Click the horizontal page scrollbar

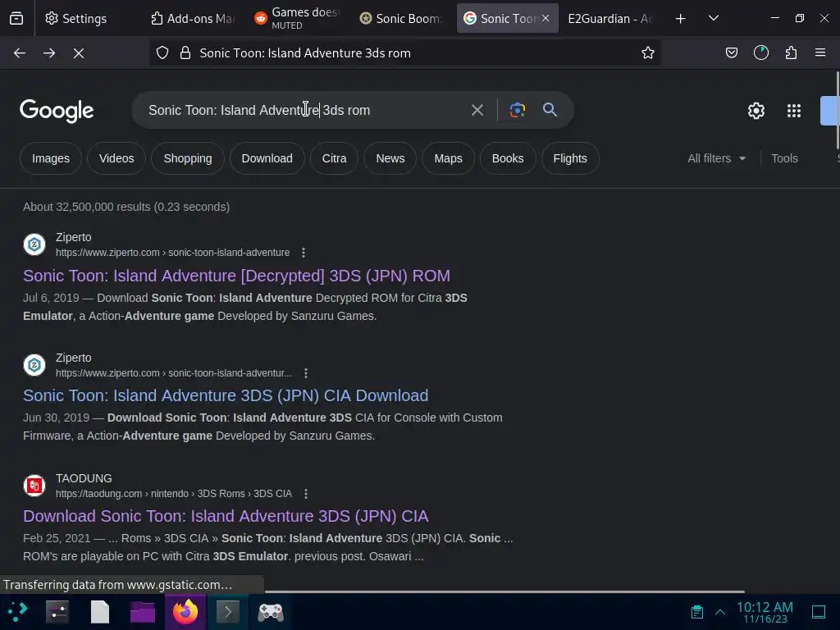[504, 591]
